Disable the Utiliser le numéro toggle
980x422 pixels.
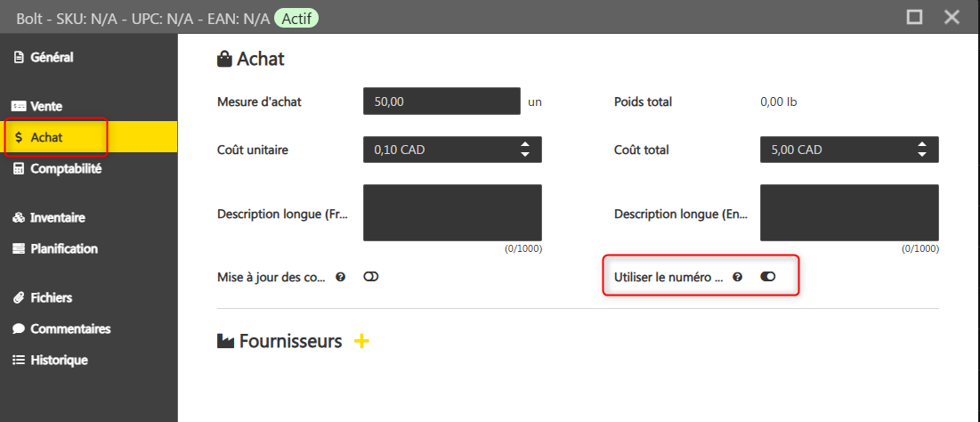pyautogui.click(x=768, y=277)
